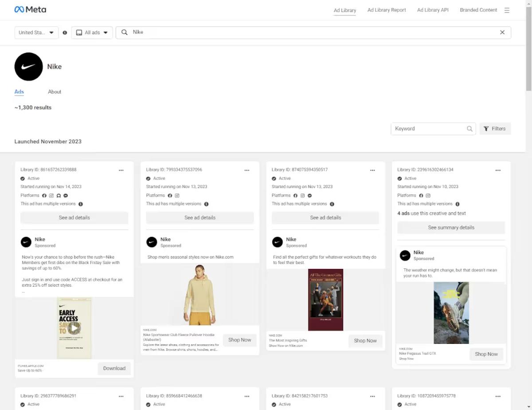
Task: Click See summary details on the Pegasus Trail ad
Action: point(451,227)
